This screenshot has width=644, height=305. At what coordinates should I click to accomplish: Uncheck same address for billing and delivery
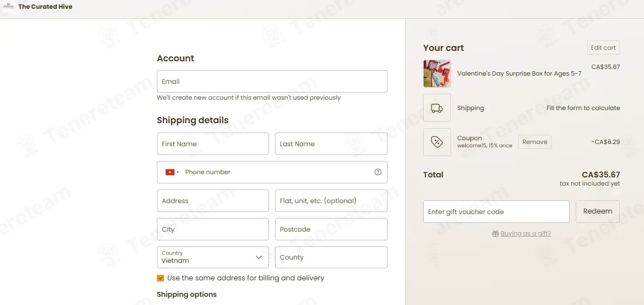click(x=161, y=278)
